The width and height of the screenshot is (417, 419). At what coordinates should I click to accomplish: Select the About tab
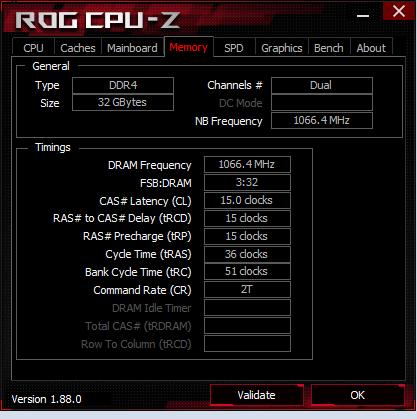pyautogui.click(x=371, y=48)
